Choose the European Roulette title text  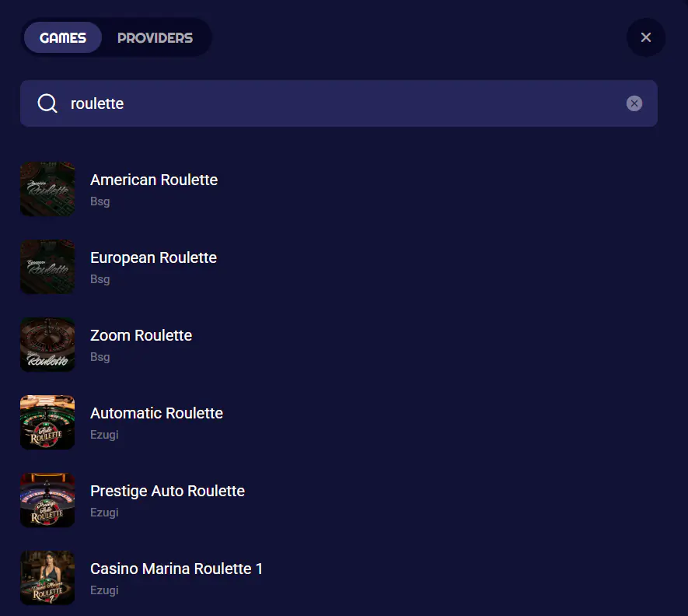153,257
